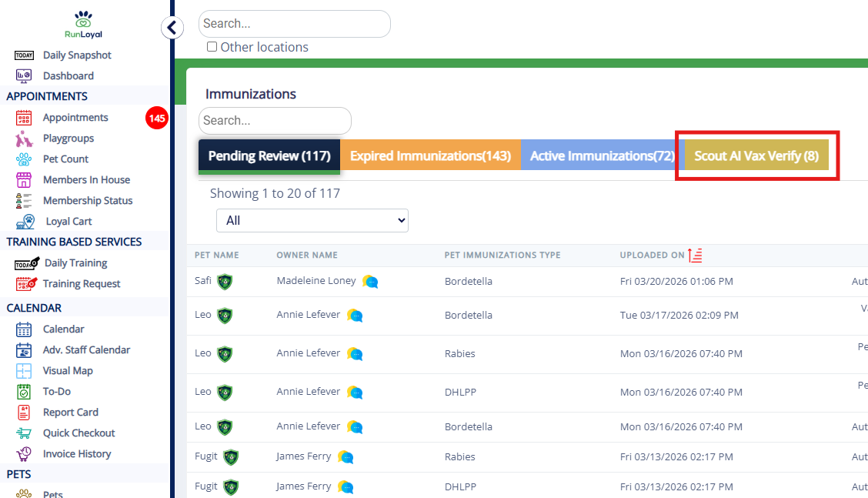
Task: Switch to Active Immunizations(72) tab
Action: 602,156
